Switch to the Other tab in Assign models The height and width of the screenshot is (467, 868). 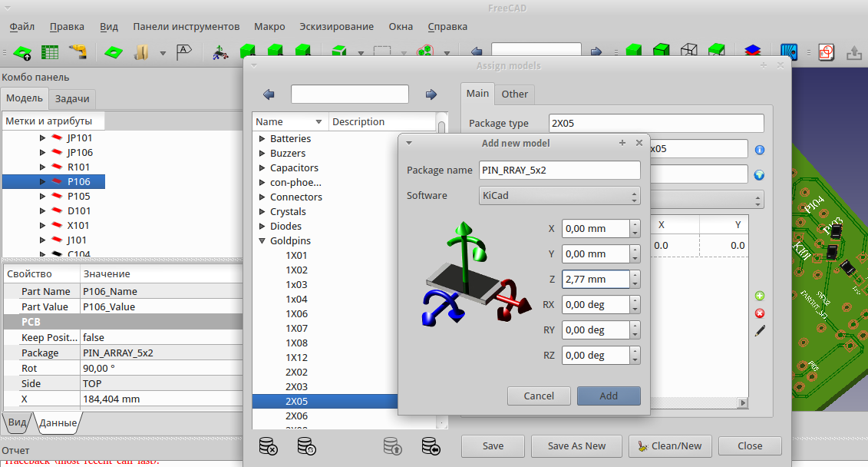coord(514,94)
